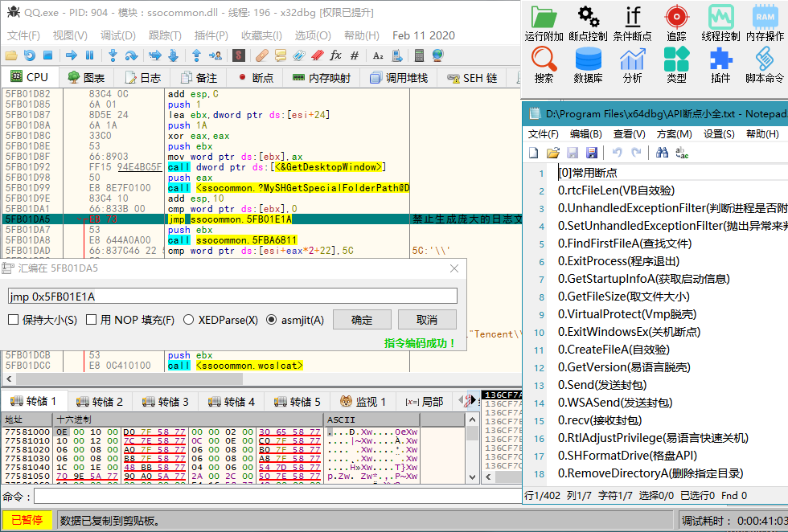The height and width of the screenshot is (532, 788).
Task: Click the A₂ font toolbar icon
Action: [x=378, y=55]
